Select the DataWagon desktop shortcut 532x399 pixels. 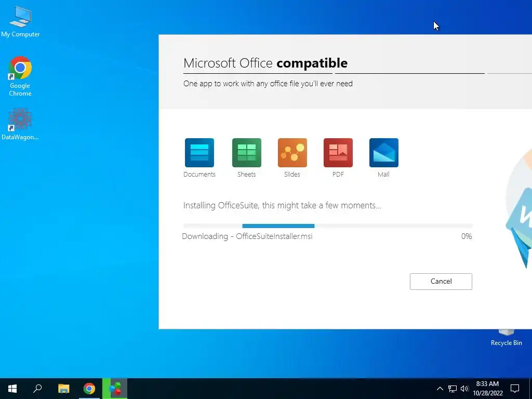coord(20,124)
